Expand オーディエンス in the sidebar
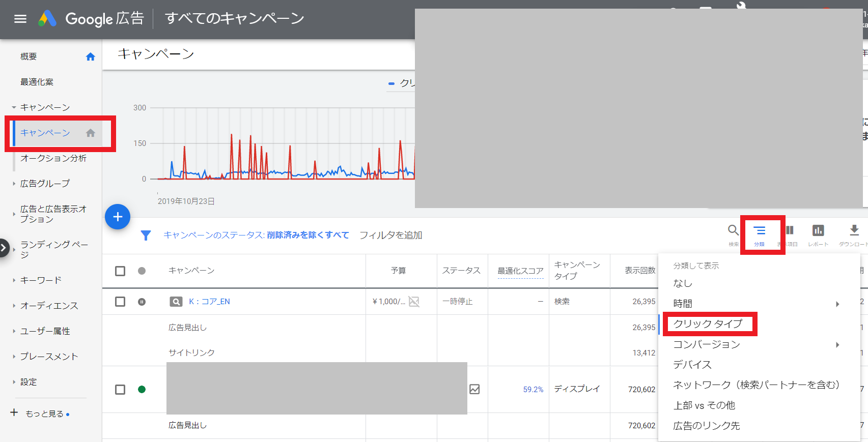This screenshot has height=442, width=868. 14,306
